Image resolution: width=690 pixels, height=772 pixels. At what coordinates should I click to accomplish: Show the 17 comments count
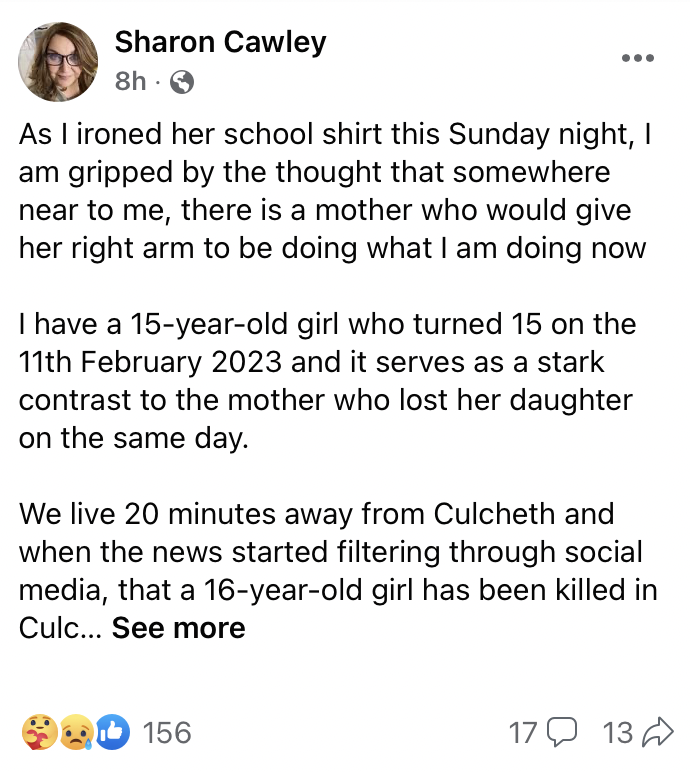pos(523,733)
